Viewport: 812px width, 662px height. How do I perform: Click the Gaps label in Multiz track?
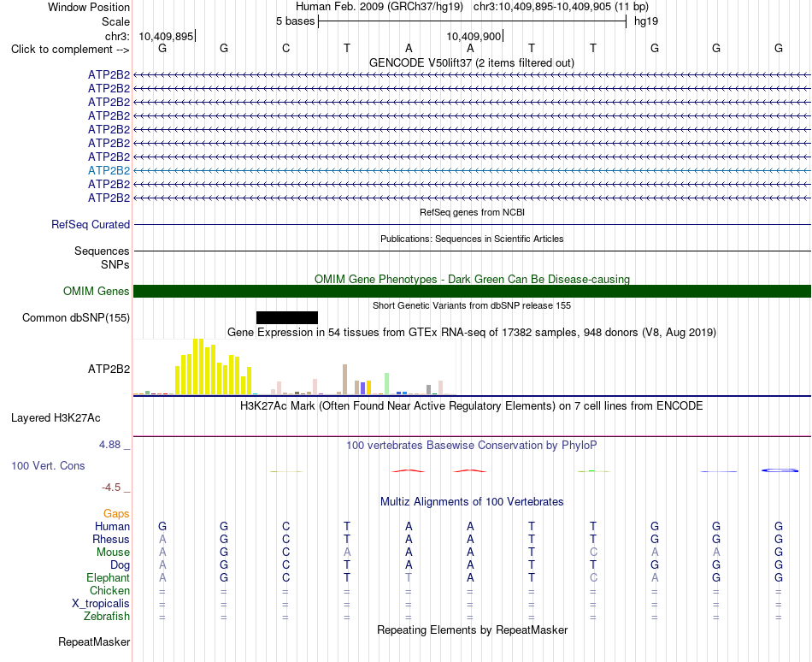point(116,513)
